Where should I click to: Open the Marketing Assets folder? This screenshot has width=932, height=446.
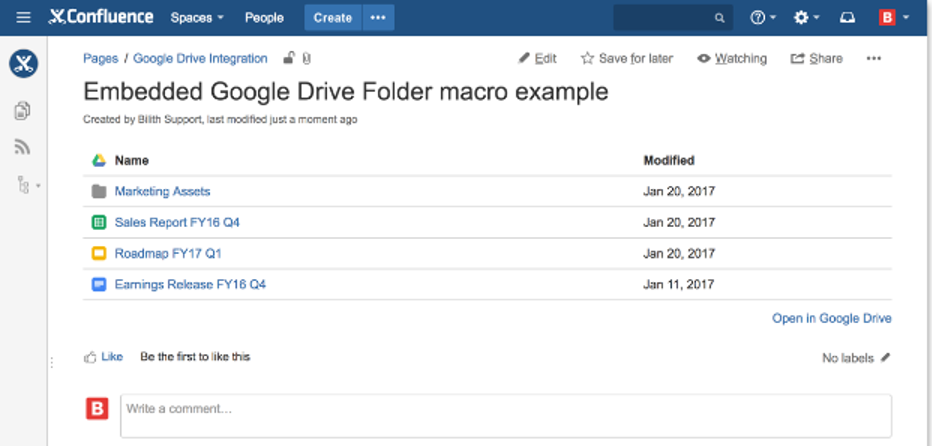pos(162,191)
